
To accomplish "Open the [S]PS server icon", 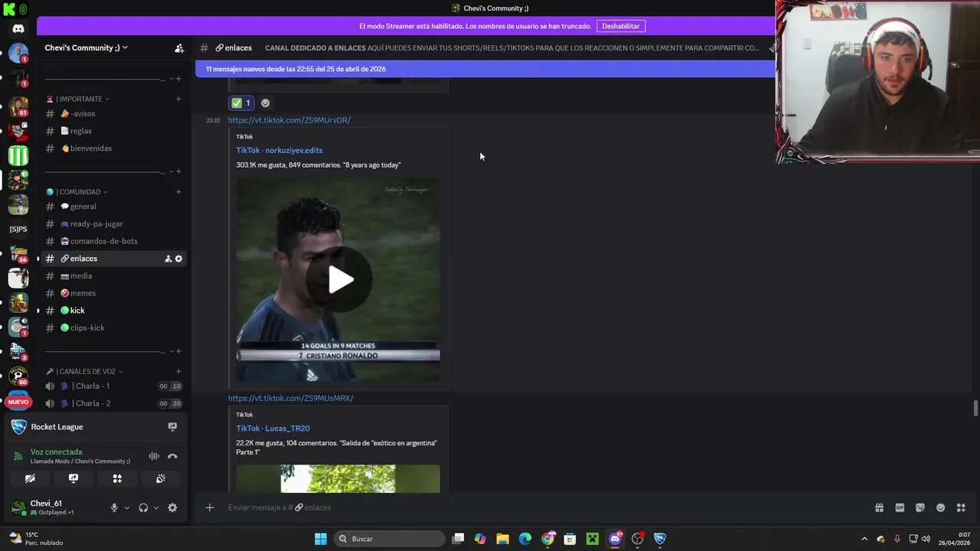I will pos(18,229).
